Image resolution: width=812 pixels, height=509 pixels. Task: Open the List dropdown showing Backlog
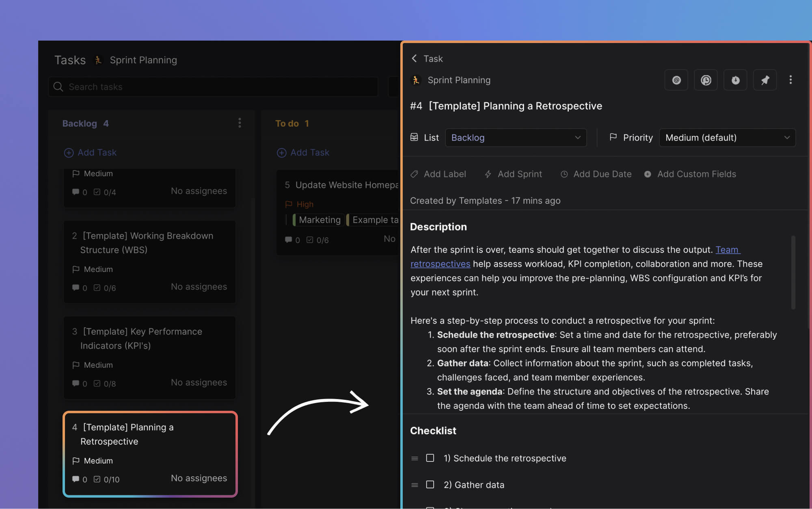[x=516, y=138]
